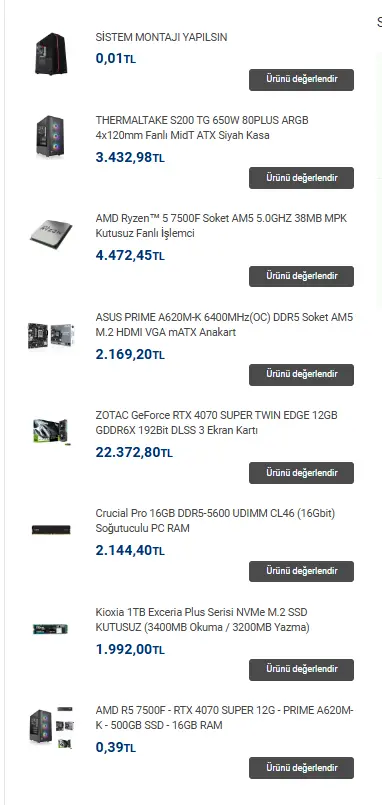The width and height of the screenshot is (382, 805).
Task: View the ZOTAC RTX 4070 SUPER card image
Action: 51,431
